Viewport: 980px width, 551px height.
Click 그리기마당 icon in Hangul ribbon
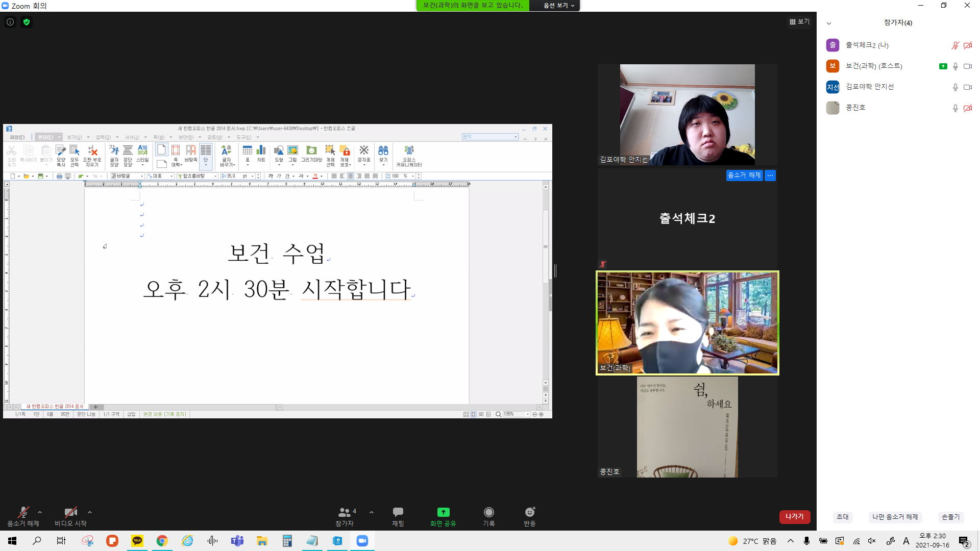coord(311,154)
